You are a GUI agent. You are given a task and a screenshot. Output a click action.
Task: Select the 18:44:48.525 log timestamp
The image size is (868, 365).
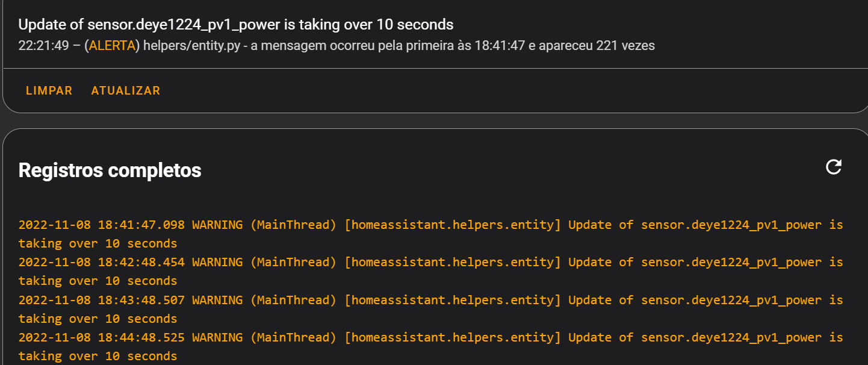(141, 337)
